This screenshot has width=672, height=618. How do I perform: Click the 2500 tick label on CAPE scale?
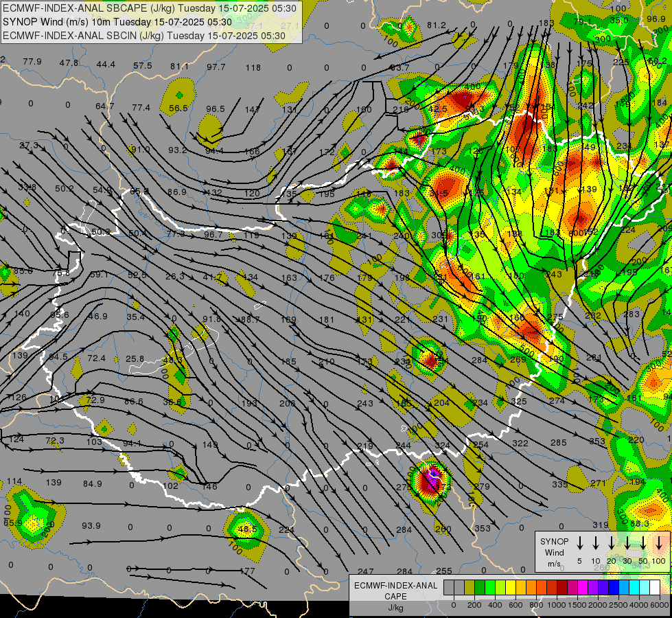pos(618,605)
